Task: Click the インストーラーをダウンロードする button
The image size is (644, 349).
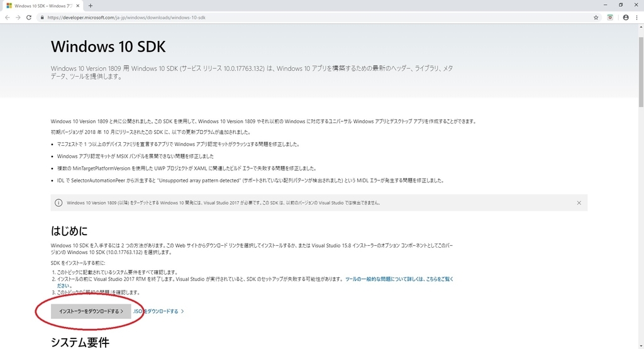Action: (91, 311)
